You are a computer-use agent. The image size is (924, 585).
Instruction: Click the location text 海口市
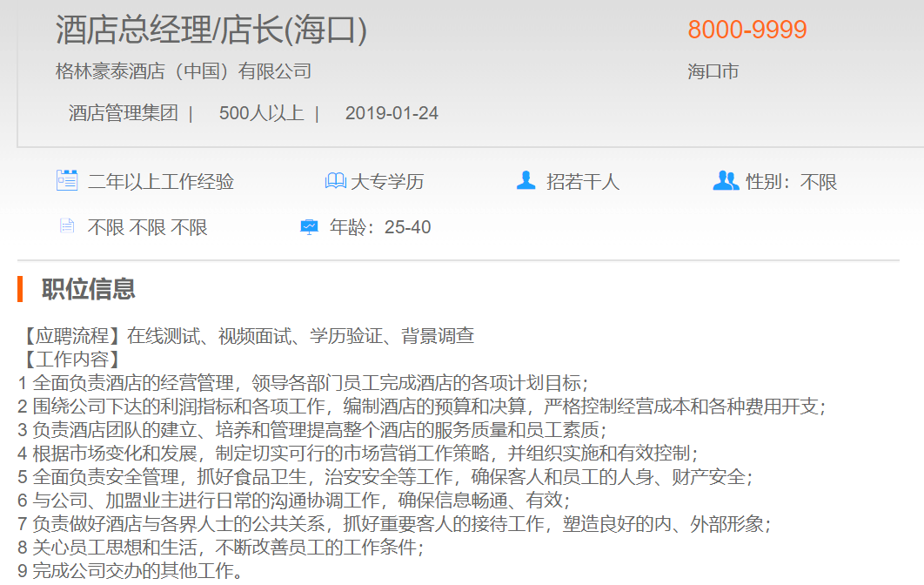coord(713,71)
